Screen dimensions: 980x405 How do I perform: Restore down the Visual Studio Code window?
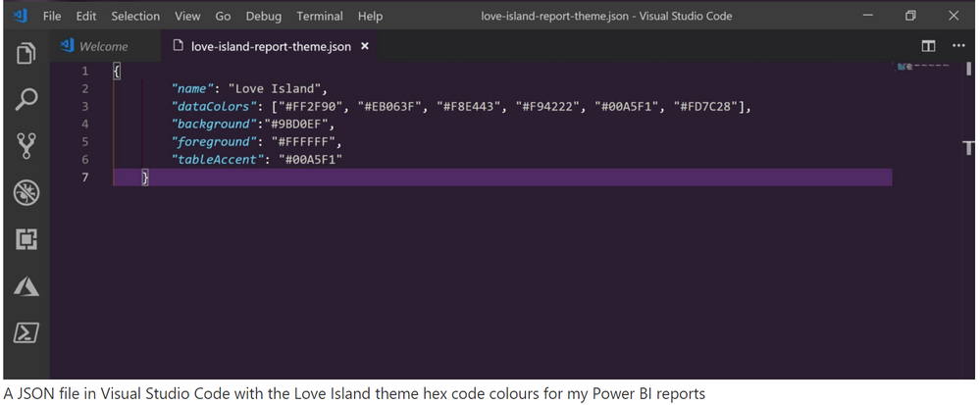(x=910, y=16)
